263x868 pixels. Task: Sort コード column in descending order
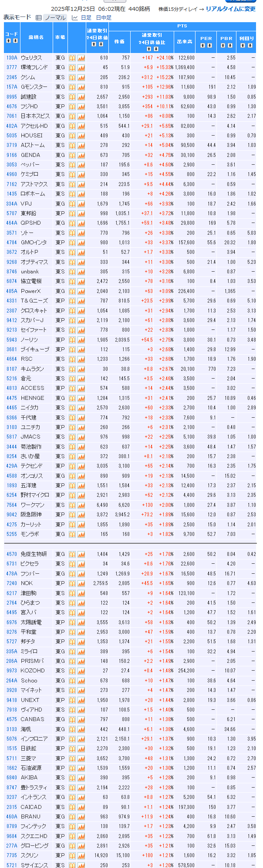pyautogui.click(x=15, y=41)
